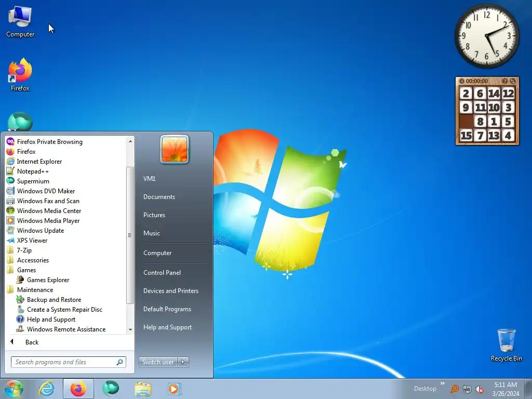Select Create a System Repair Disc
The image size is (532, 399).
click(x=66, y=310)
